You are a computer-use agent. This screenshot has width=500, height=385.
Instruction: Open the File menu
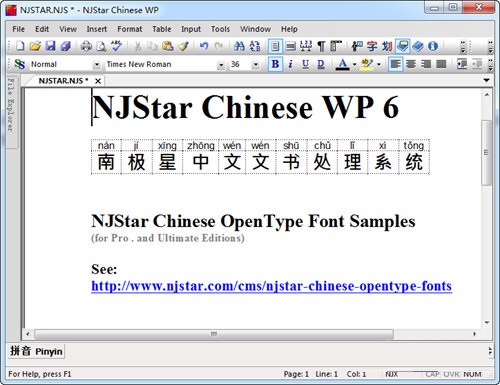(x=19, y=29)
